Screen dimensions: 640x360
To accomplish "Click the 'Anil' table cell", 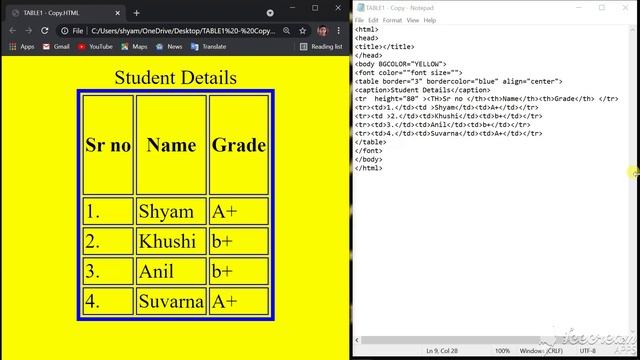I will pyautogui.click(x=171, y=271).
